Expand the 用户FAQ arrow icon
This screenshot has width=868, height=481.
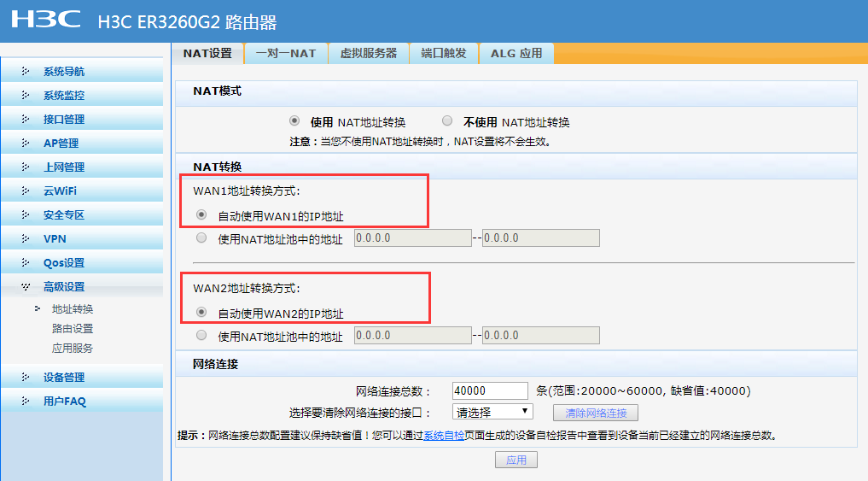pos(26,401)
